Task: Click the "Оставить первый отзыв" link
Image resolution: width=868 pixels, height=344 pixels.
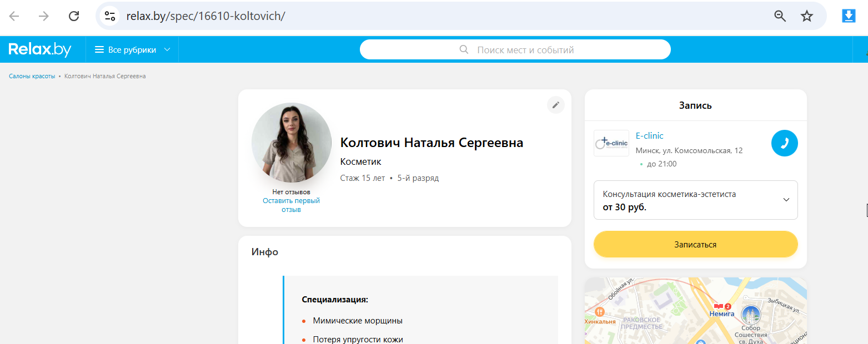Action: [x=292, y=205]
